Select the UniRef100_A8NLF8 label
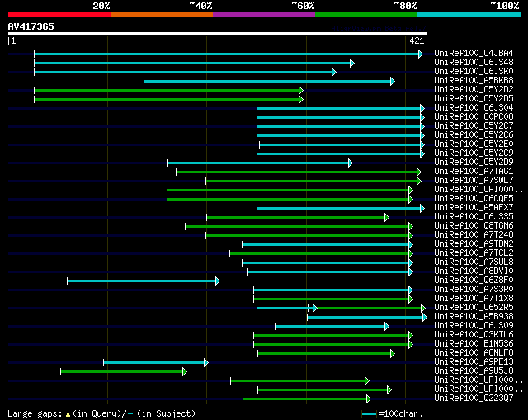This screenshot has width=528, height=420. point(474,353)
